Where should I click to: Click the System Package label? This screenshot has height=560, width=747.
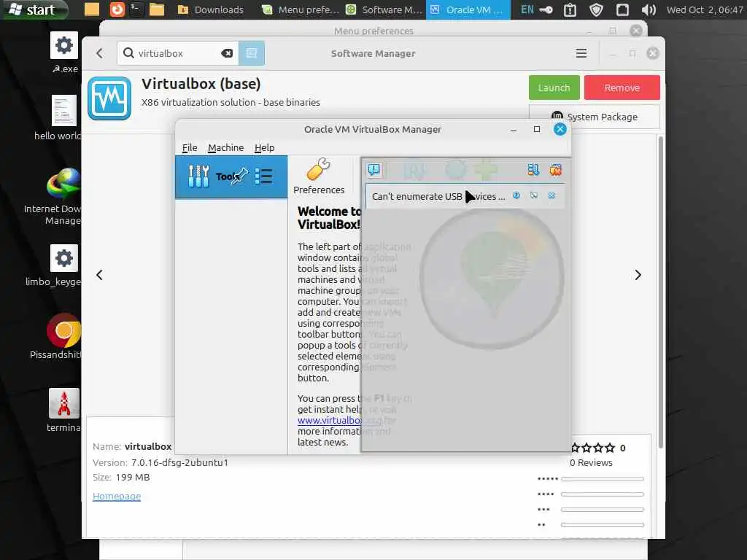point(602,117)
